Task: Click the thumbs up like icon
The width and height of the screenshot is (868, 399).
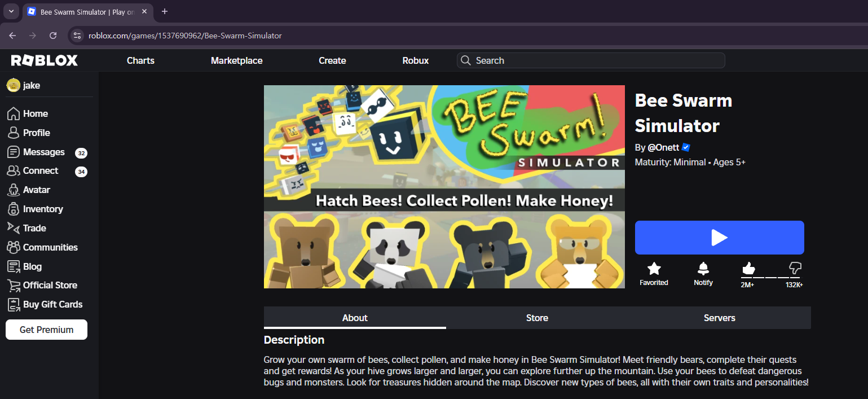Action: coord(748,268)
